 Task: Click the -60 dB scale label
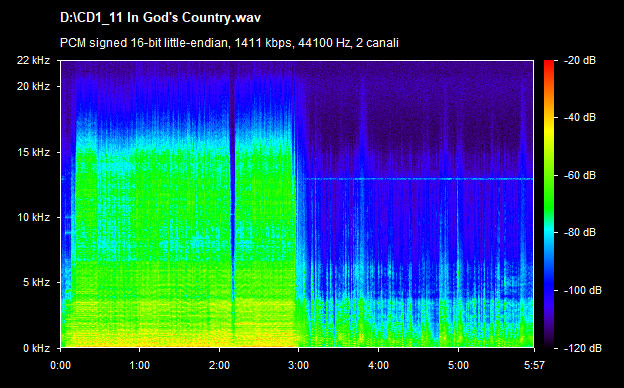(x=580, y=175)
